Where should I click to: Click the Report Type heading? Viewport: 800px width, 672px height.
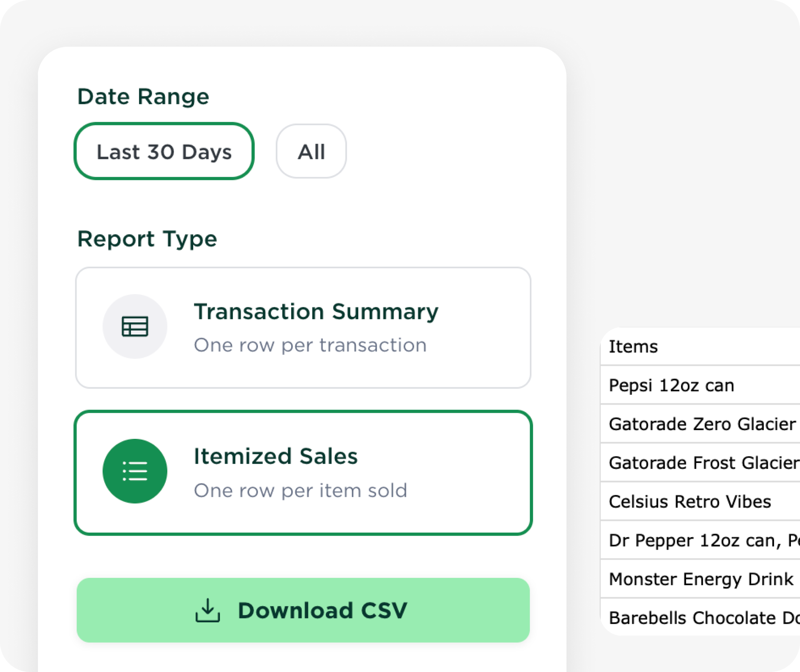[147, 239]
